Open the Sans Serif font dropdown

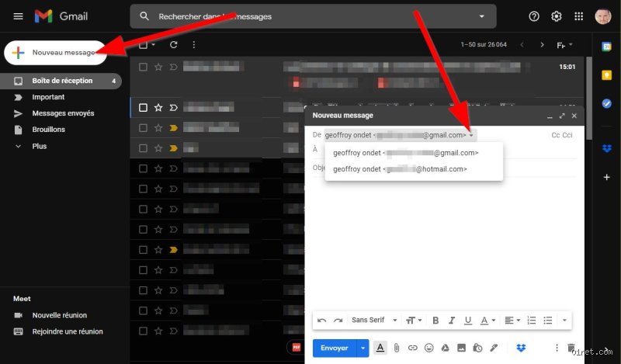[374, 320]
